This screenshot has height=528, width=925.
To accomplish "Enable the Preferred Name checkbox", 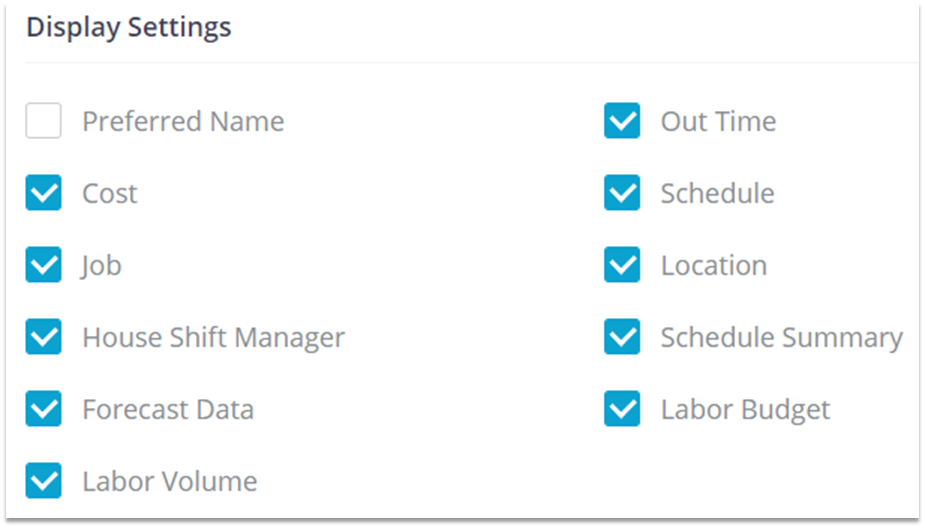I will (x=43, y=122).
